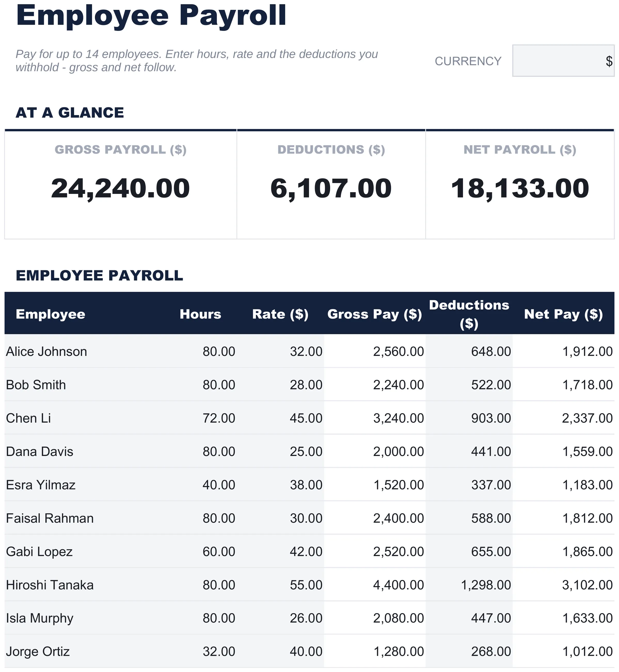Screen dimensions: 619x672
Task: Click Dana Davis's rate 25.00
Action: [306, 451]
